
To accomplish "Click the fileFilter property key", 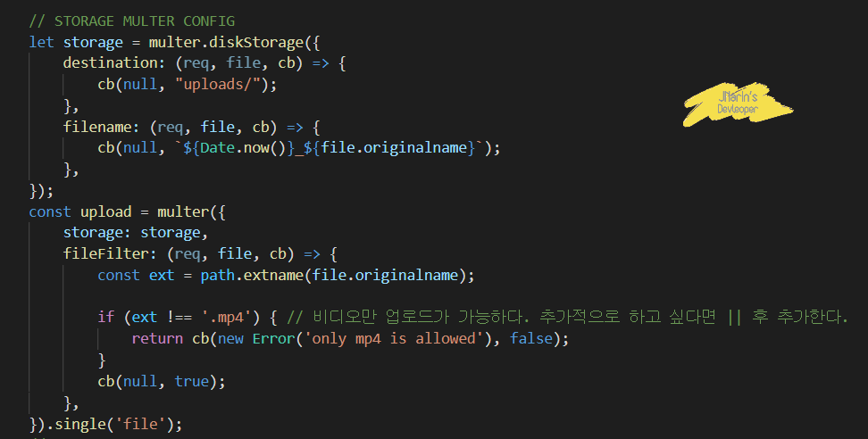I will coord(106,253).
